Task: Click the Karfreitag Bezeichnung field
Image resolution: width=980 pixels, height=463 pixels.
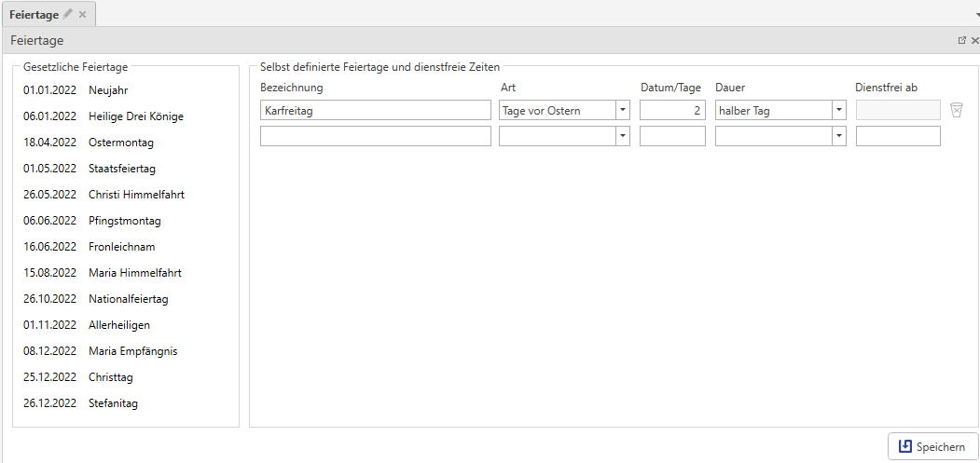Action: coord(375,110)
